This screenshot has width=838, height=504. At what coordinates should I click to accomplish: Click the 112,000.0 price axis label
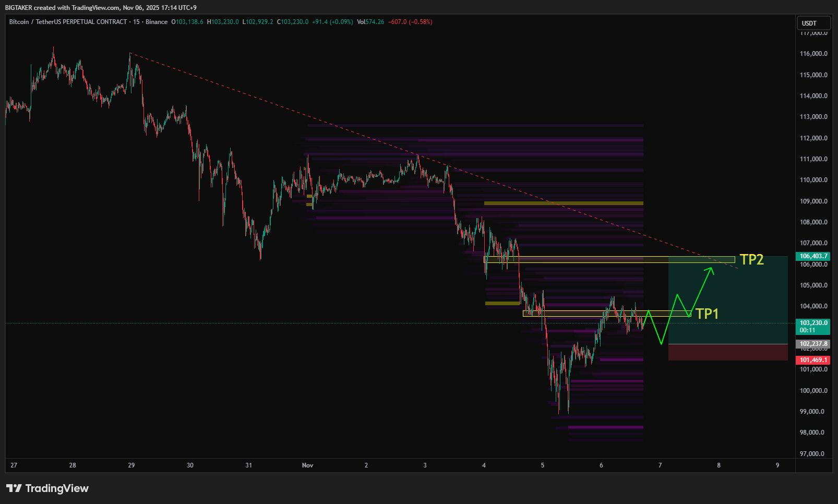click(813, 138)
